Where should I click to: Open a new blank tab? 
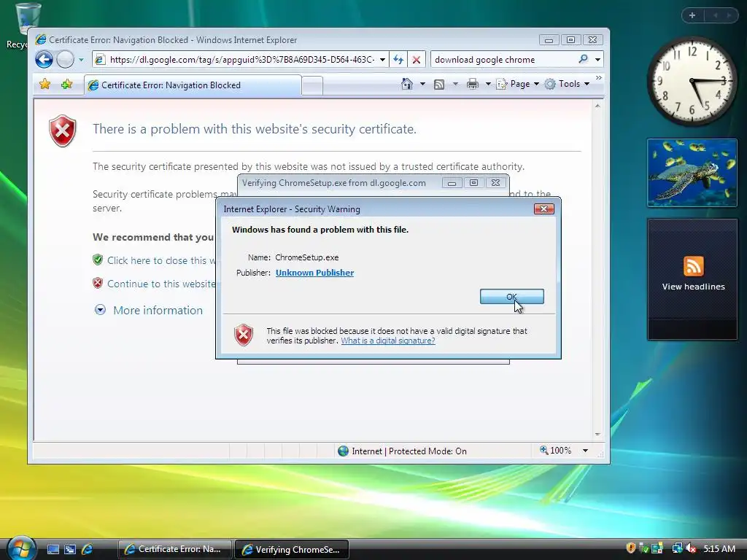click(312, 86)
